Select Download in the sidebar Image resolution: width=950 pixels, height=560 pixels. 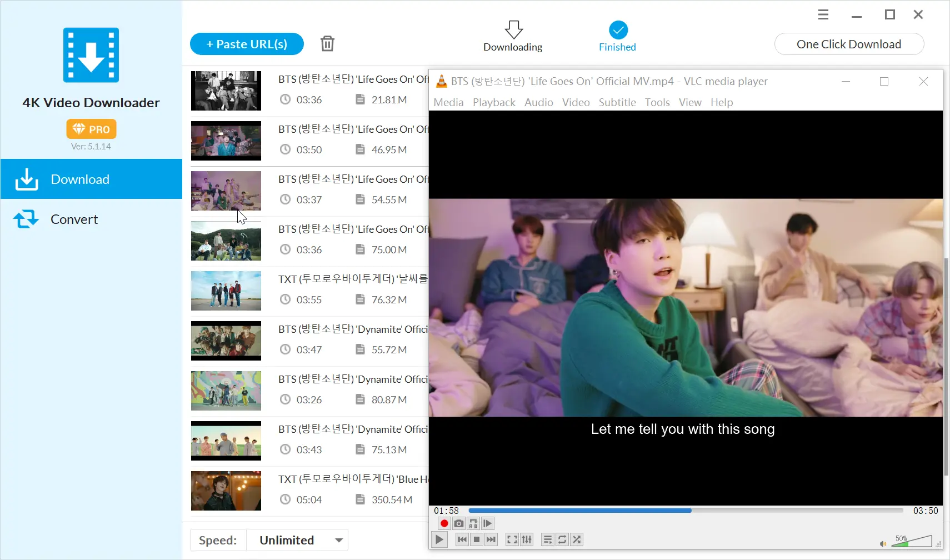tap(91, 179)
